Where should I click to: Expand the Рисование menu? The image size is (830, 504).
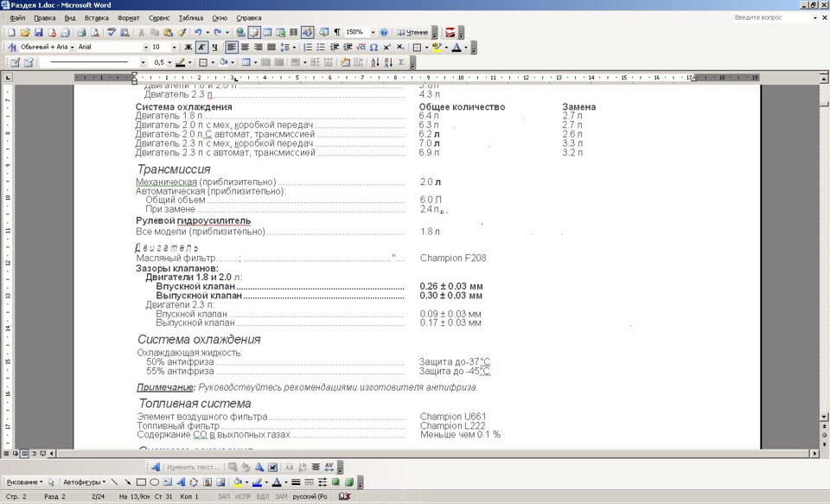pyautogui.click(x=24, y=482)
